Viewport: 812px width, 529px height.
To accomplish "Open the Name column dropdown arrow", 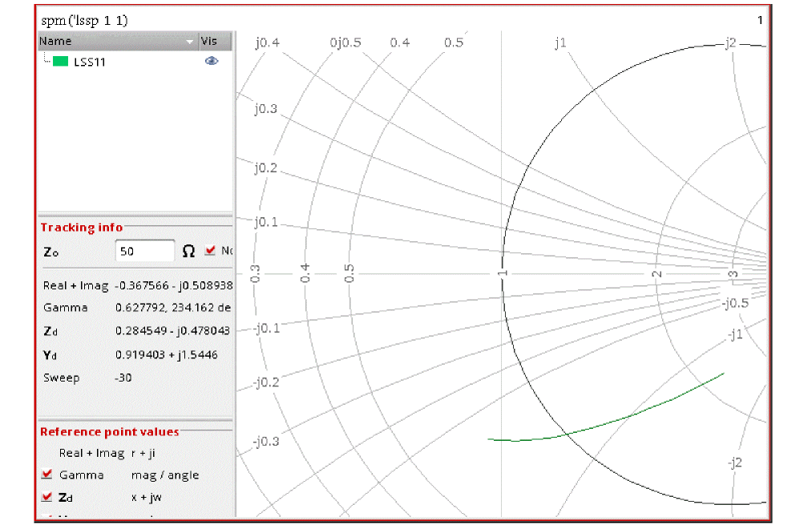I will [190, 42].
